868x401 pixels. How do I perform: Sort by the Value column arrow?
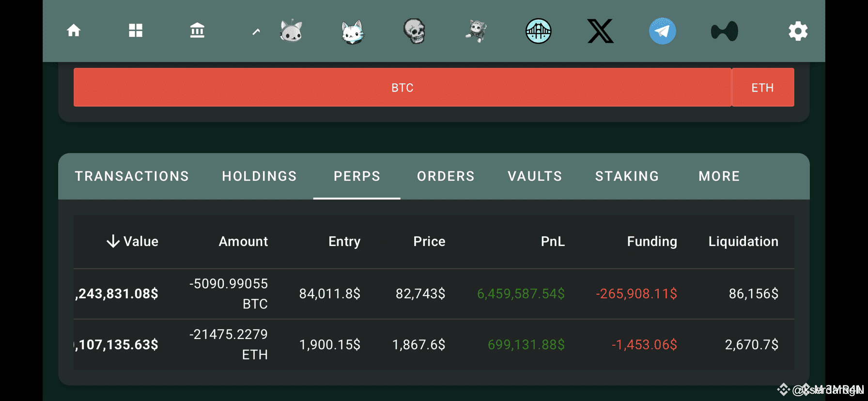pos(113,241)
